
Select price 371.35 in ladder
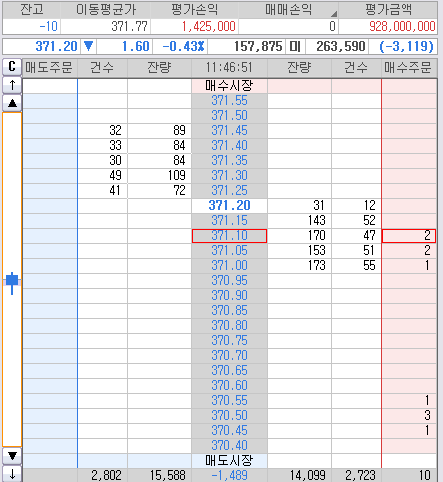[x=229, y=161]
